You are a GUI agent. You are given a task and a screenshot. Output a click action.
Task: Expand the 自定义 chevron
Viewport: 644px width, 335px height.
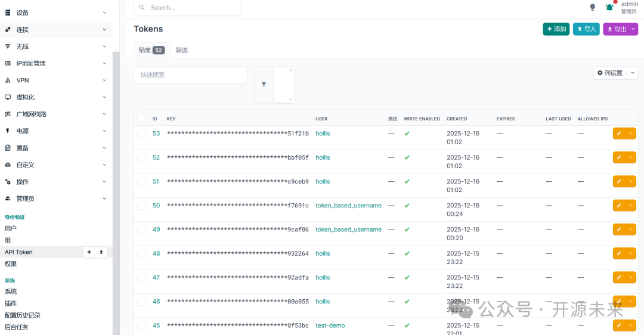pyautogui.click(x=104, y=165)
